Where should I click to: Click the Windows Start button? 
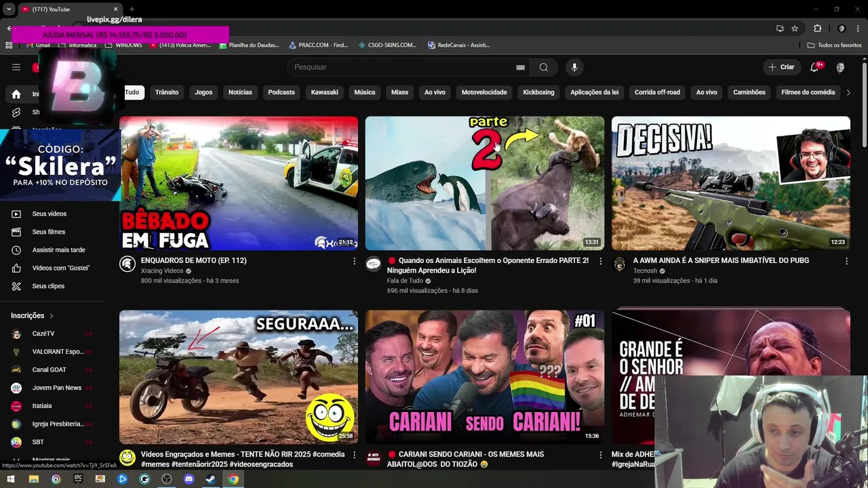10,479
